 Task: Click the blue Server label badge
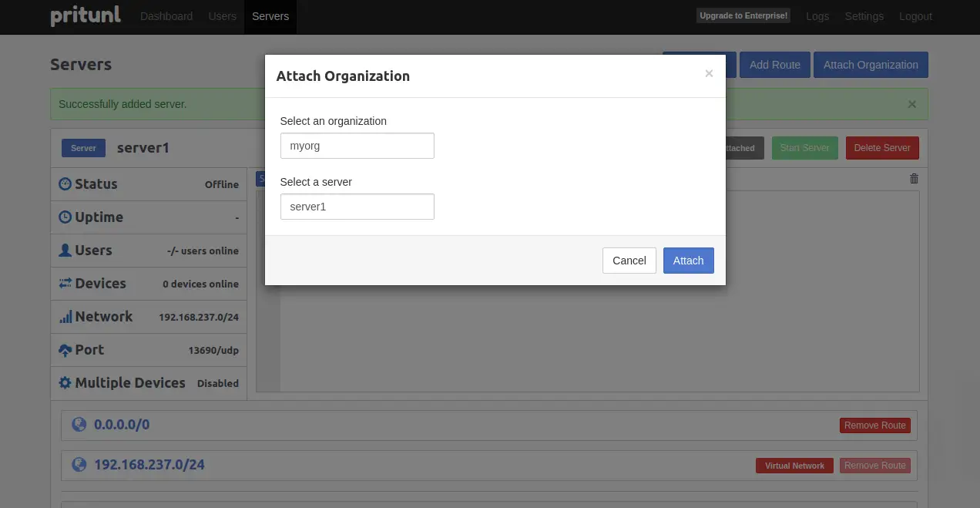[83, 148]
